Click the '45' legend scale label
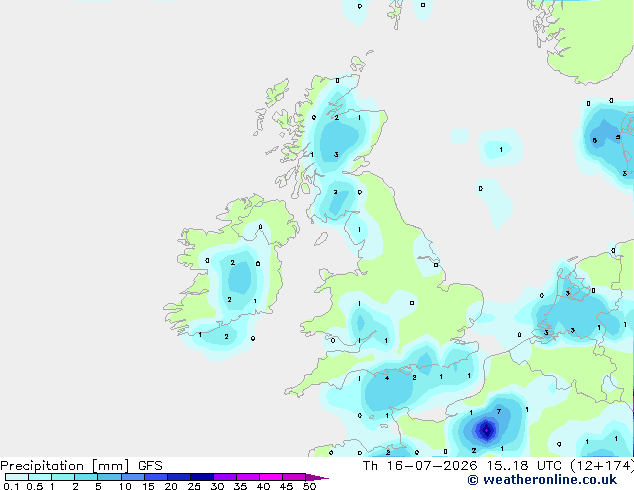This screenshot has width=634, height=490. click(286, 486)
